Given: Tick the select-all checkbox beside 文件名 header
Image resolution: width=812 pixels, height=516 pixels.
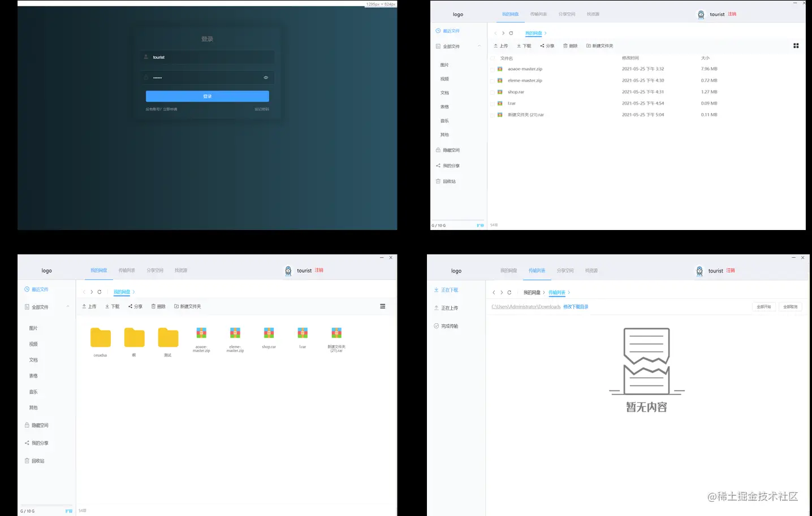Looking at the screenshot, I should tap(493, 58).
